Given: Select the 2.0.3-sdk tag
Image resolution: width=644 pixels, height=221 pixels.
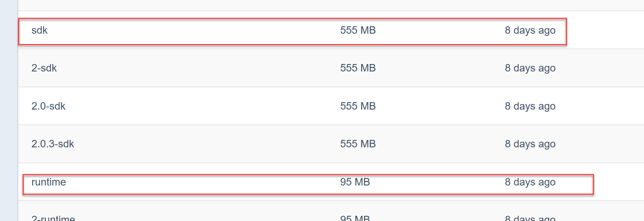Looking at the screenshot, I should 53,144.
